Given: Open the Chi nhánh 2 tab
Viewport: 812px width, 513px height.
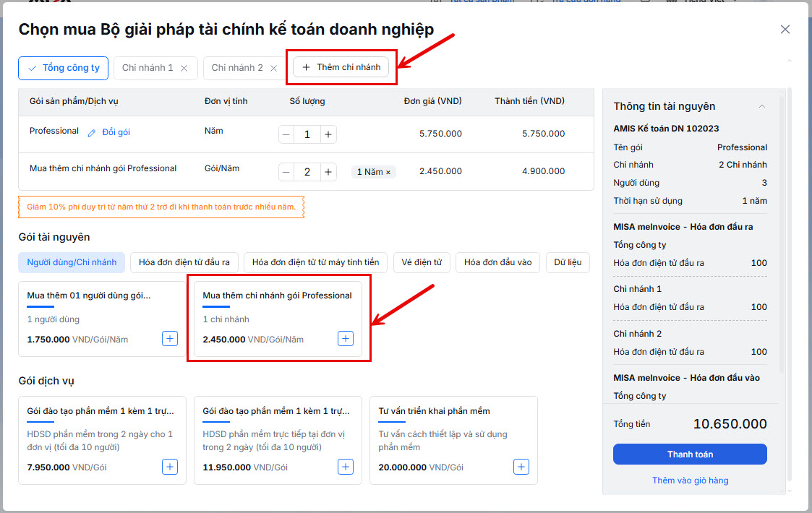Looking at the screenshot, I should tap(237, 68).
